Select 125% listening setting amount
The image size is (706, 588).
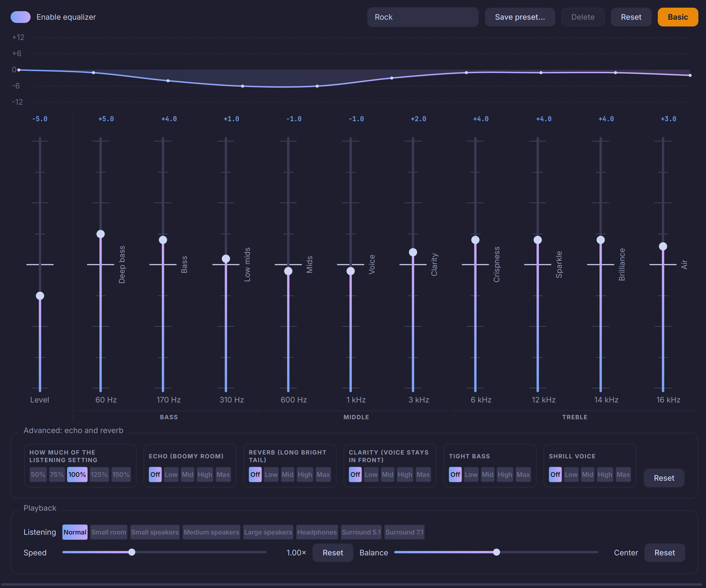coord(99,475)
